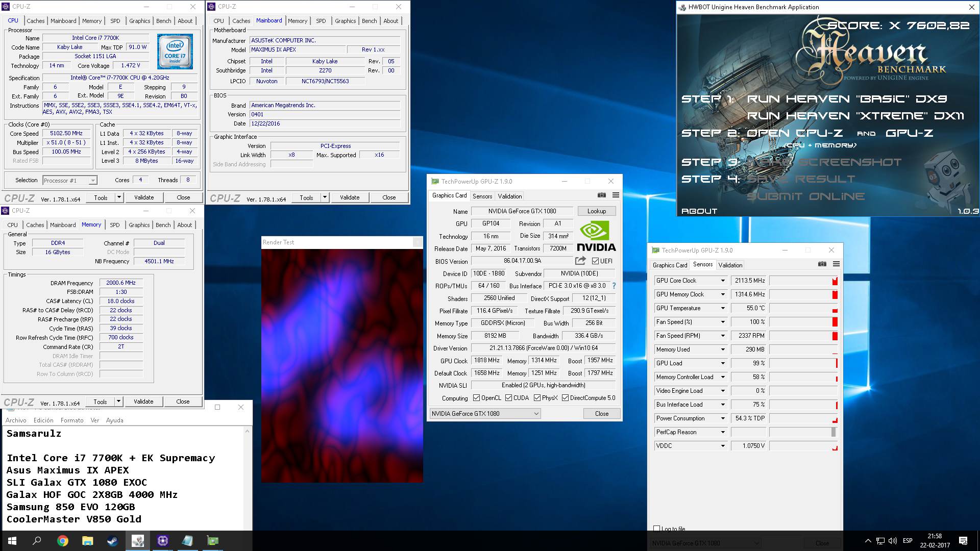Click the NVIDIA logo in GPU-Z

point(596,236)
